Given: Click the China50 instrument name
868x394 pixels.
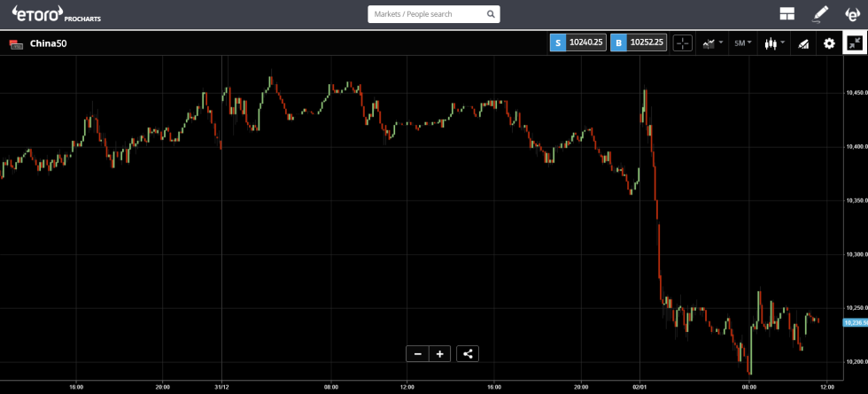Looking at the screenshot, I should 48,43.
